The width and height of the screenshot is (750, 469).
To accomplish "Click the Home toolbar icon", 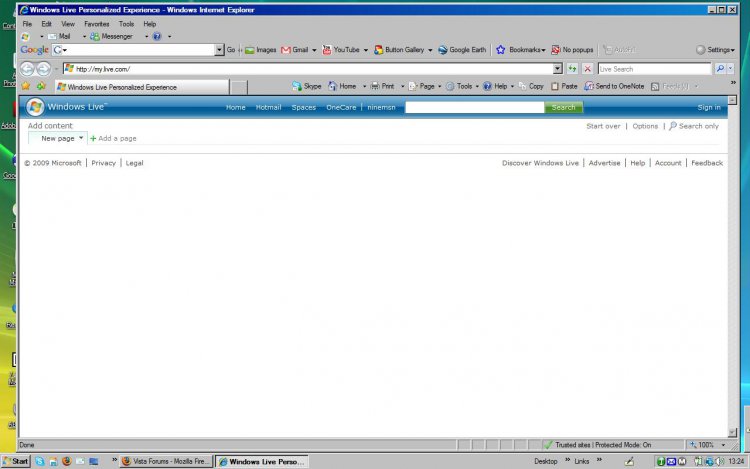I will (342, 86).
